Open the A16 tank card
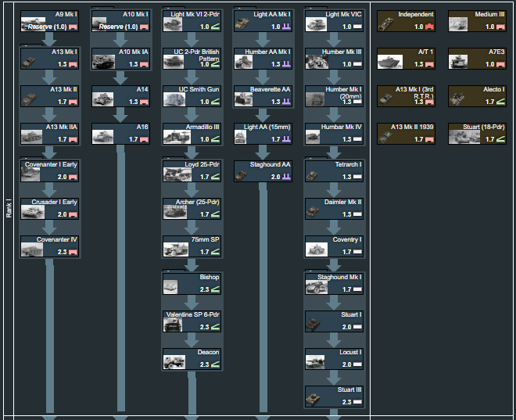Viewport: 516px width, 420px height. [121, 133]
